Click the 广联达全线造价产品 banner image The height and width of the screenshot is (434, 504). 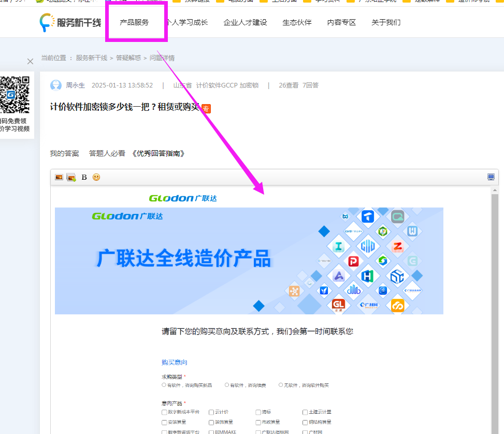(x=249, y=261)
